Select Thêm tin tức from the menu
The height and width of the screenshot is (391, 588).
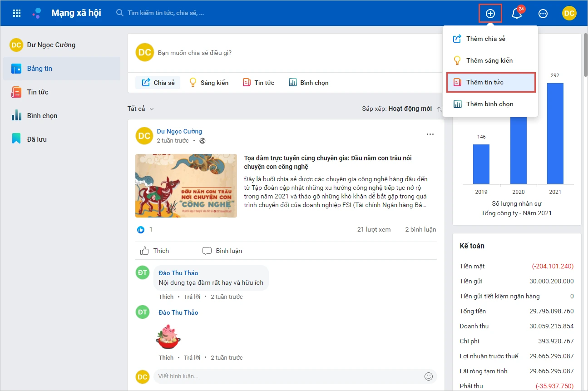[490, 82]
